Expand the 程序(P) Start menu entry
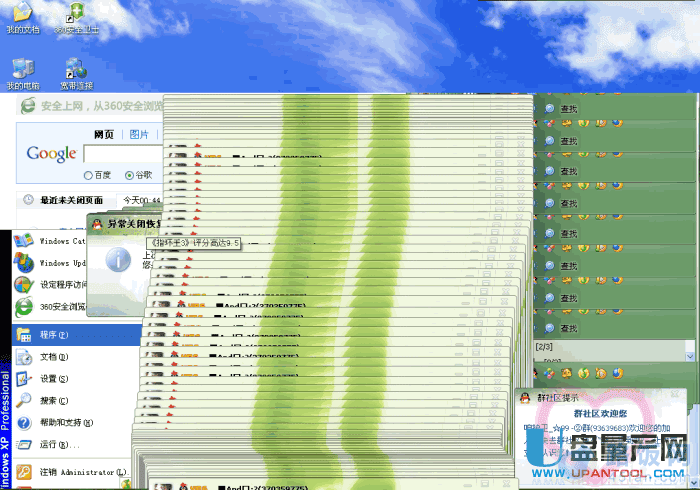This screenshot has width=700, height=490. click(x=77, y=335)
